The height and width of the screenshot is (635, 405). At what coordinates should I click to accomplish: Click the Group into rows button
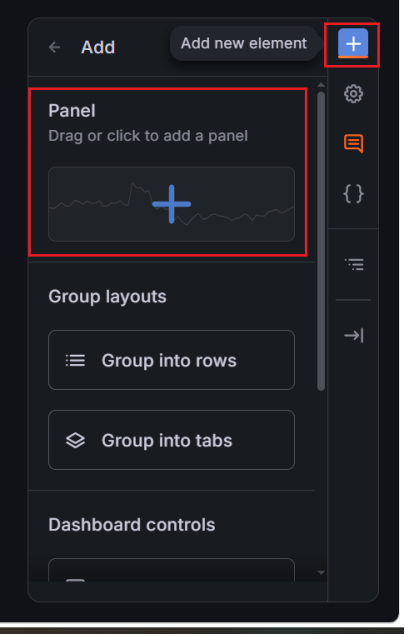171,360
